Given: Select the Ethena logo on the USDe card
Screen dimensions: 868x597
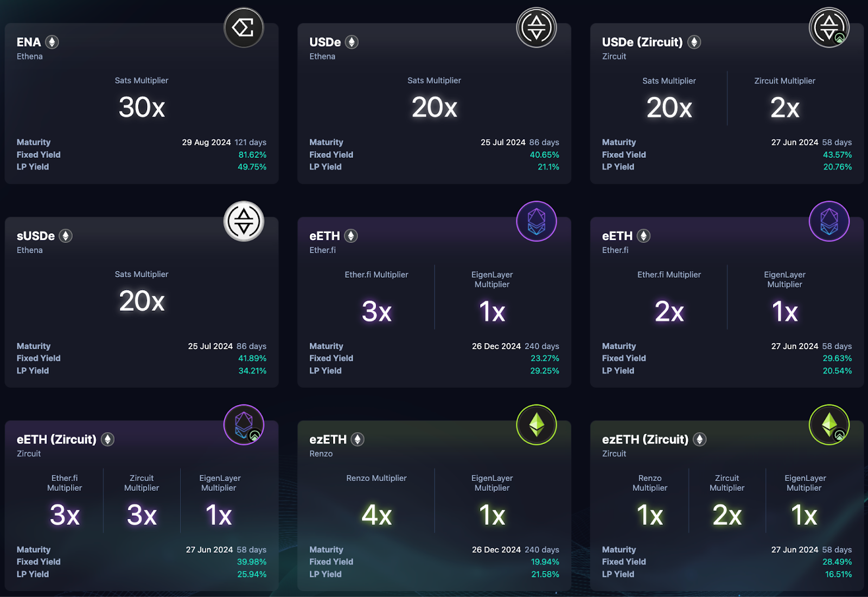Looking at the screenshot, I should pos(537,27).
